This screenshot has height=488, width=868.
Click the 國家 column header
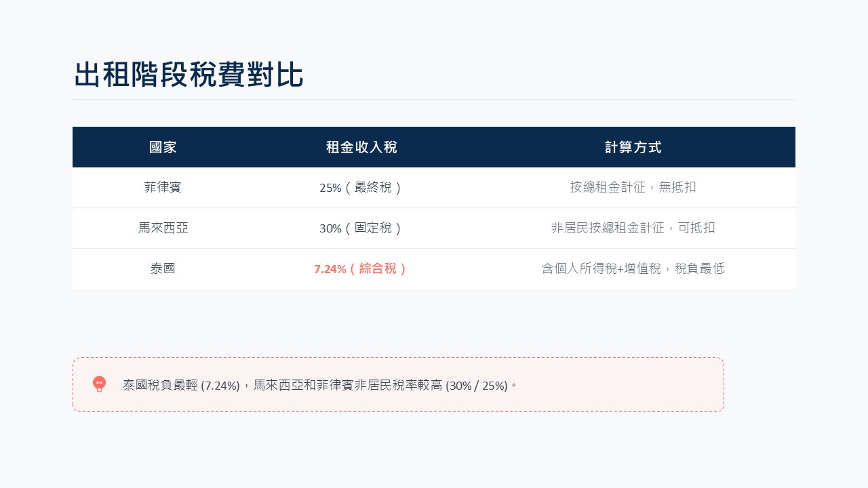(x=163, y=147)
